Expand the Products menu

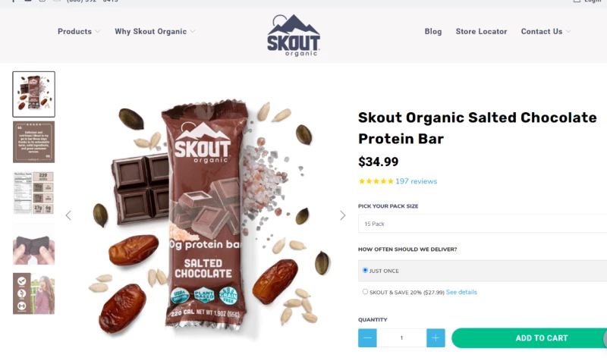(79, 31)
